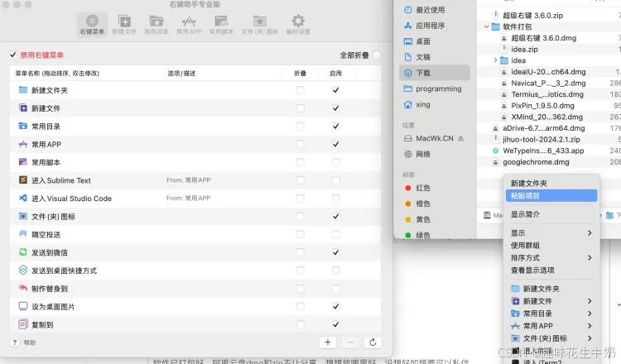Open the 右键菜单 toolbar tab
This screenshot has width=621, height=364.
click(x=92, y=25)
